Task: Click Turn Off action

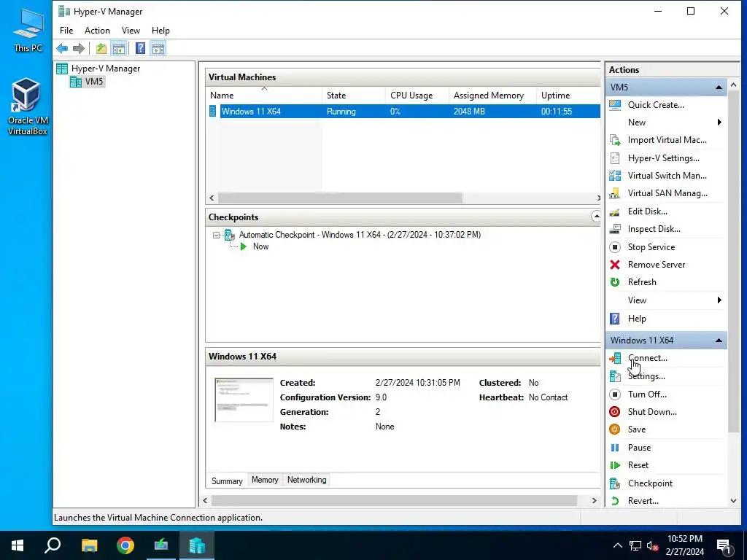Action: (647, 394)
